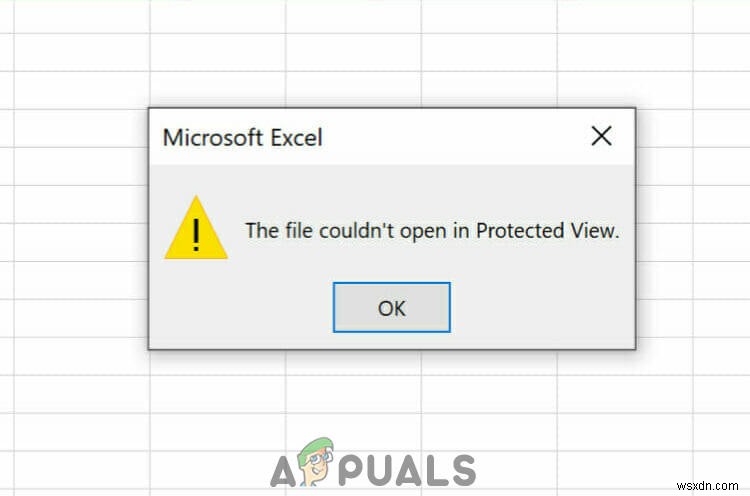750x496 pixels.
Task: Click the OK button in the dialog
Action: (391, 307)
